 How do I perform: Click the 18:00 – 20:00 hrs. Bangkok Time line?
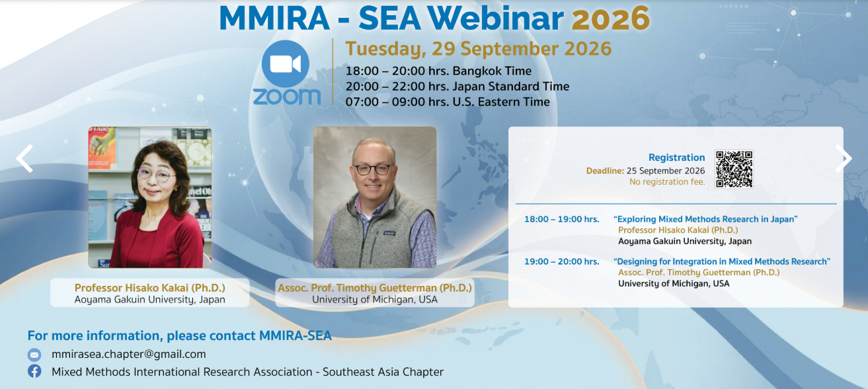click(x=438, y=71)
